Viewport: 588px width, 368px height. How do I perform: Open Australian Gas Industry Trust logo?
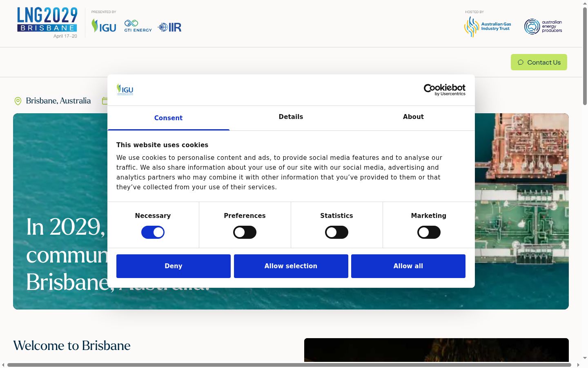coord(488,27)
